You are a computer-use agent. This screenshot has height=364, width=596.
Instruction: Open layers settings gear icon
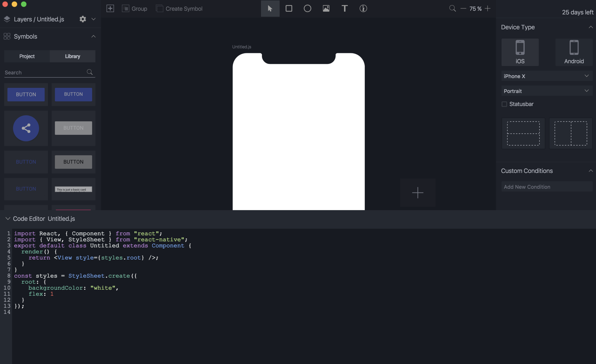(83, 19)
